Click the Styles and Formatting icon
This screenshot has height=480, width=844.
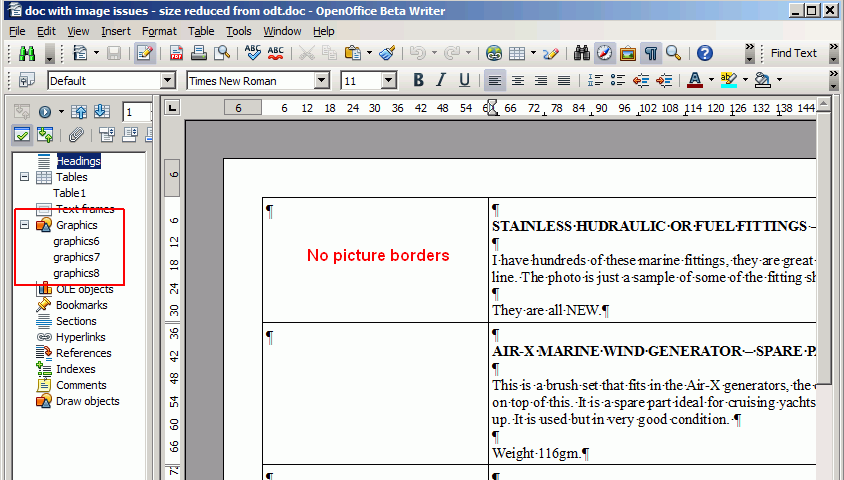tap(26, 81)
